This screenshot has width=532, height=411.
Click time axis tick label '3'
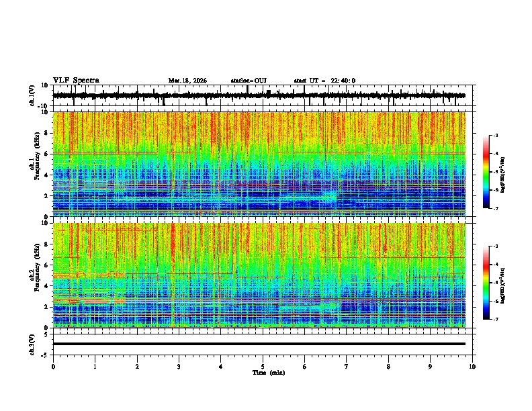pos(179,367)
